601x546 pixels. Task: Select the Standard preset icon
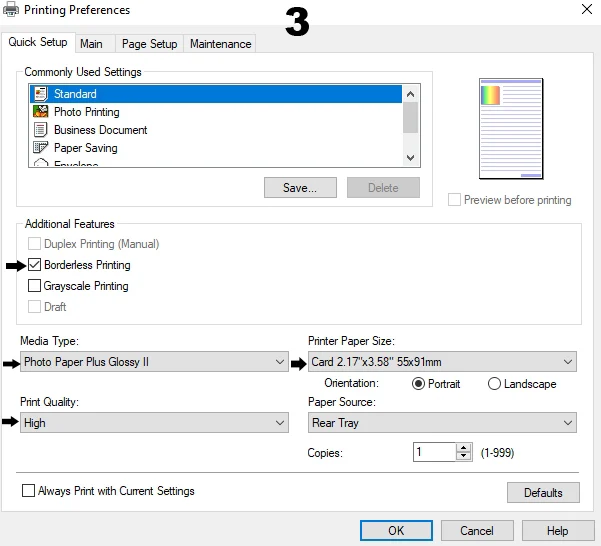[41, 94]
